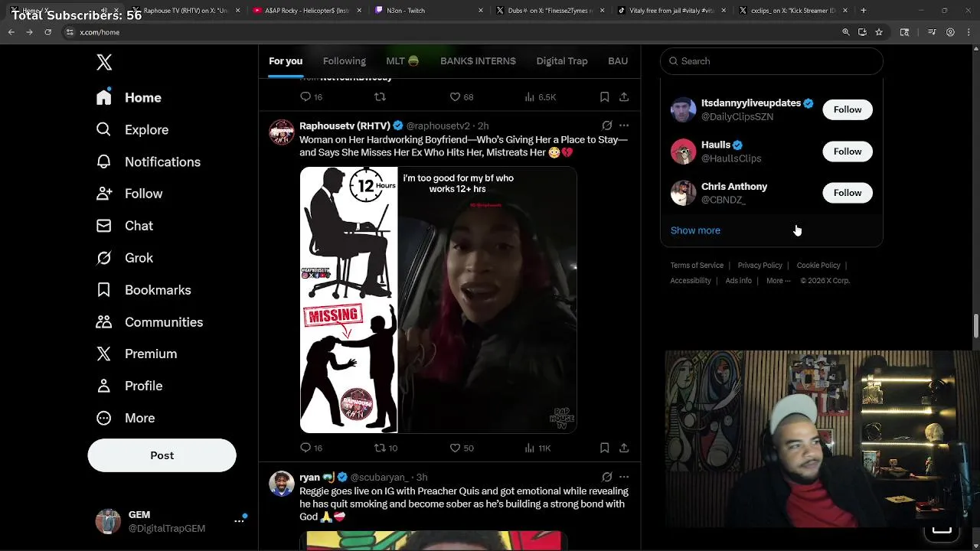Open Haulls profile name
The width and height of the screenshot is (980, 551).
click(716, 145)
